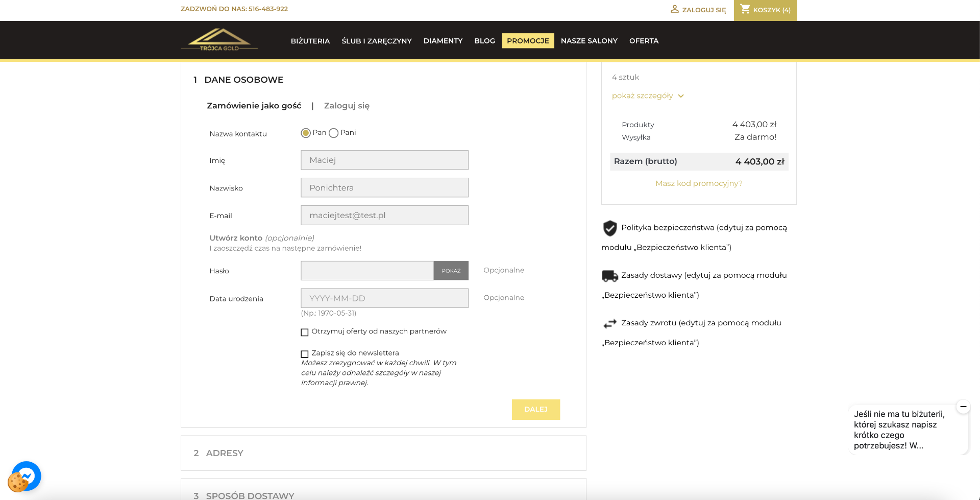This screenshot has height=500, width=980.
Task: Select the Pani radio button
Action: 333,133
